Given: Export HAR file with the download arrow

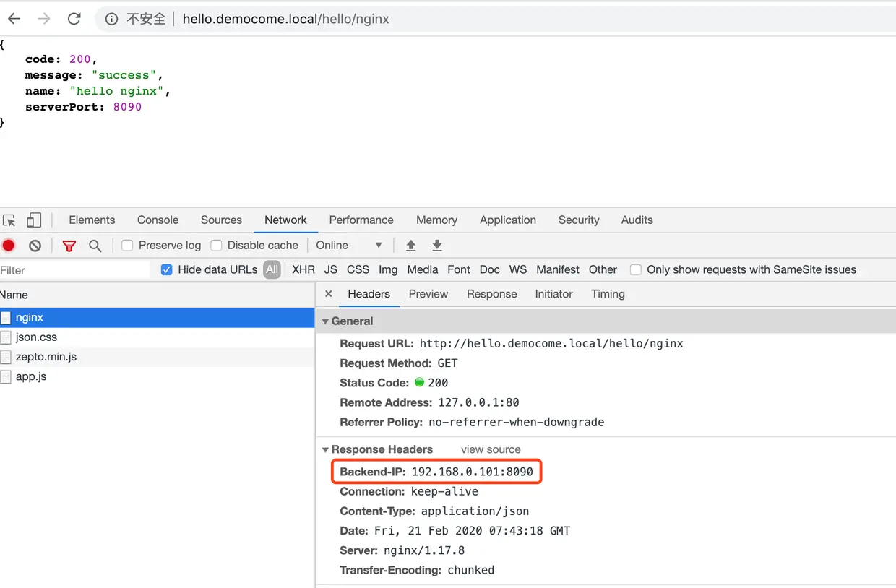Looking at the screenshot, I should coord(437,246).
